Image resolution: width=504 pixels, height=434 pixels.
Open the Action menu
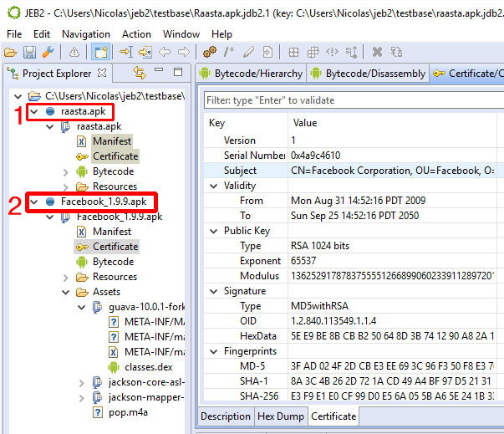point(136,34)
